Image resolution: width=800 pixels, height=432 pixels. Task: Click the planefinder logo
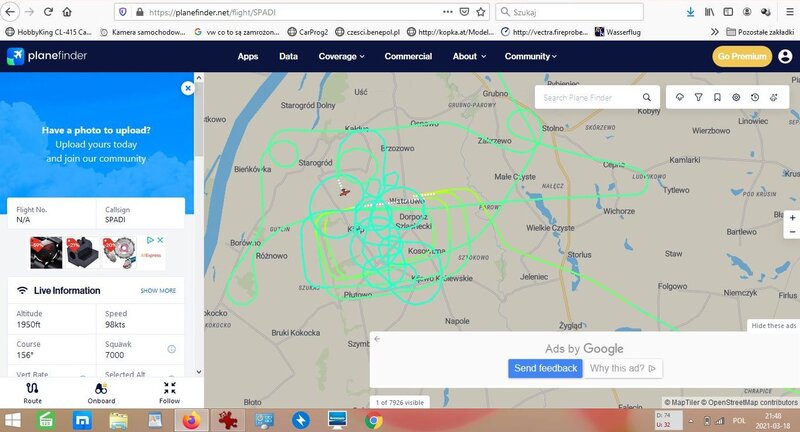47,56
